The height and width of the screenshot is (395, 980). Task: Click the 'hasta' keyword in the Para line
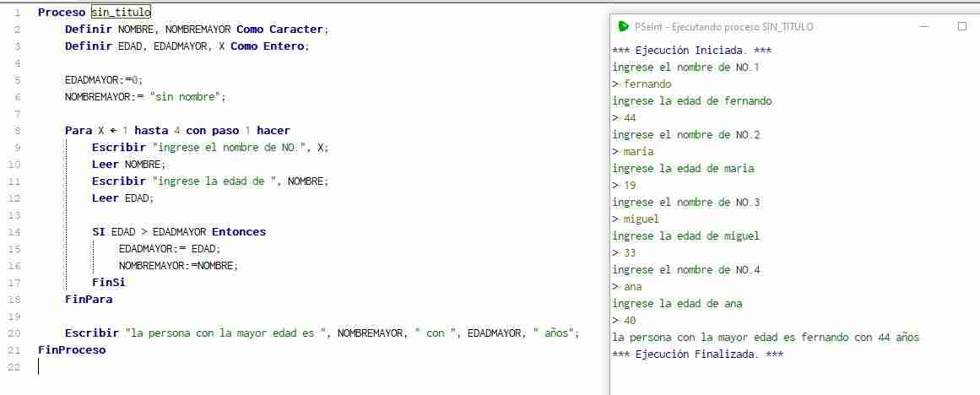click(x=152, y=131)
